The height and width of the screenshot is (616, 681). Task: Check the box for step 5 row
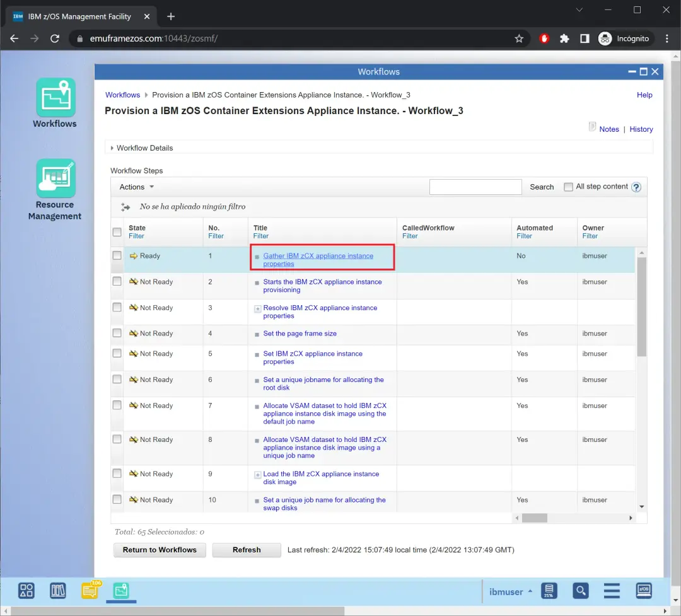click(117, 353)
